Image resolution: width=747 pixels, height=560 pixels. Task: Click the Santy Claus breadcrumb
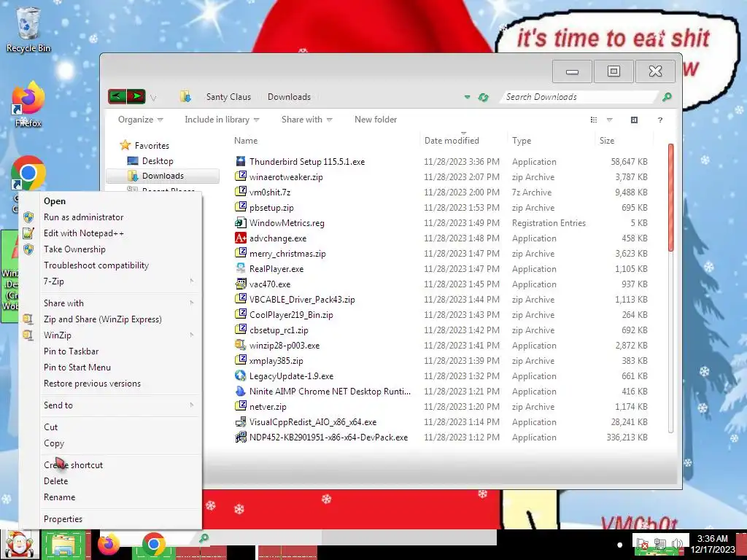228,97
